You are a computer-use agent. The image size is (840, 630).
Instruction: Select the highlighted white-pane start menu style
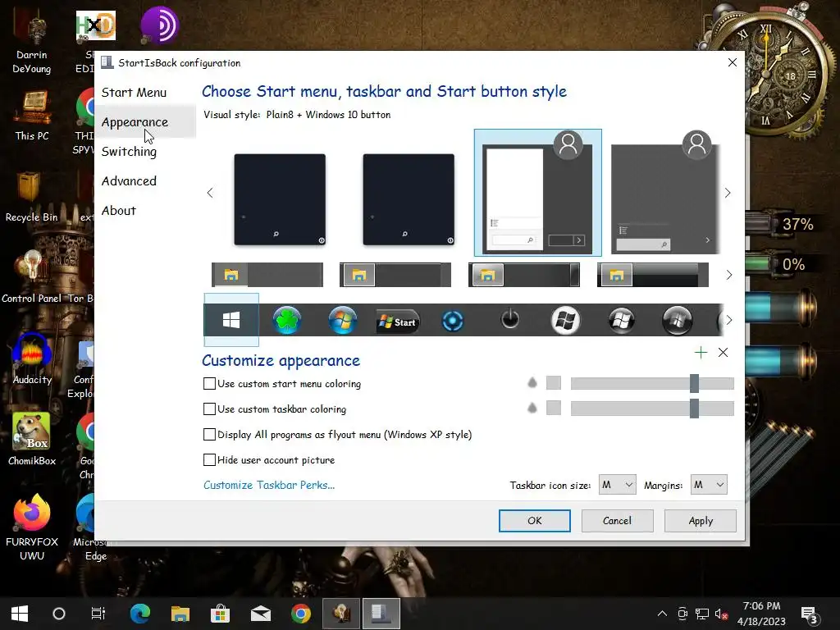pos(538,193)
